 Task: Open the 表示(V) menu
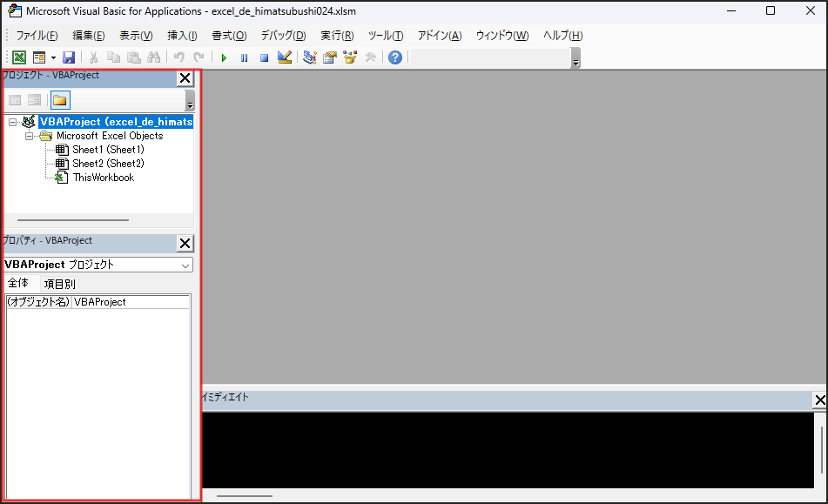(136, 36)
